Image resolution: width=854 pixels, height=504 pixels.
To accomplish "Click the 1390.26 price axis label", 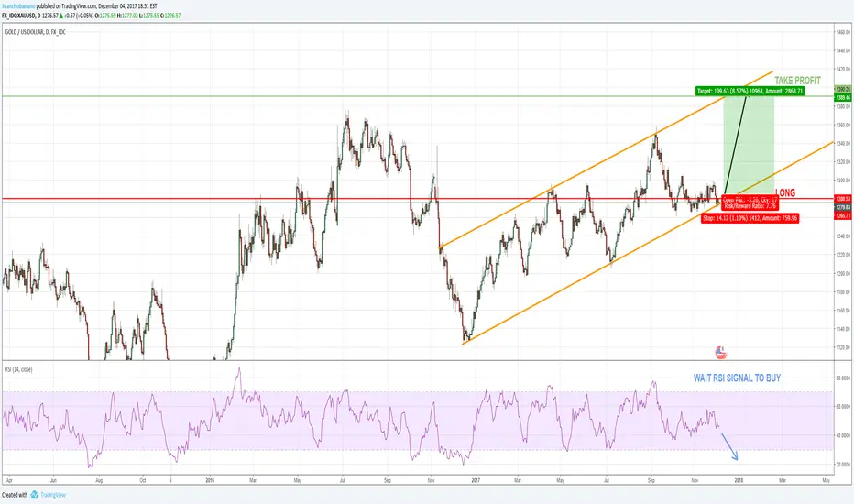I will point(843,89).
